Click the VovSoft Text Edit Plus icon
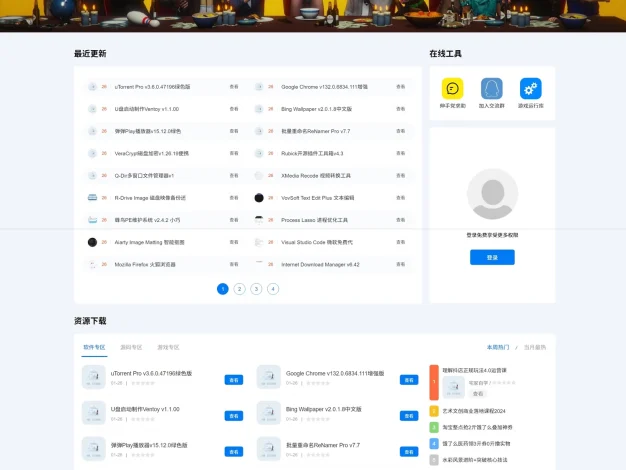626x470 pixels. pyautogui.click(x=259, y=198)
